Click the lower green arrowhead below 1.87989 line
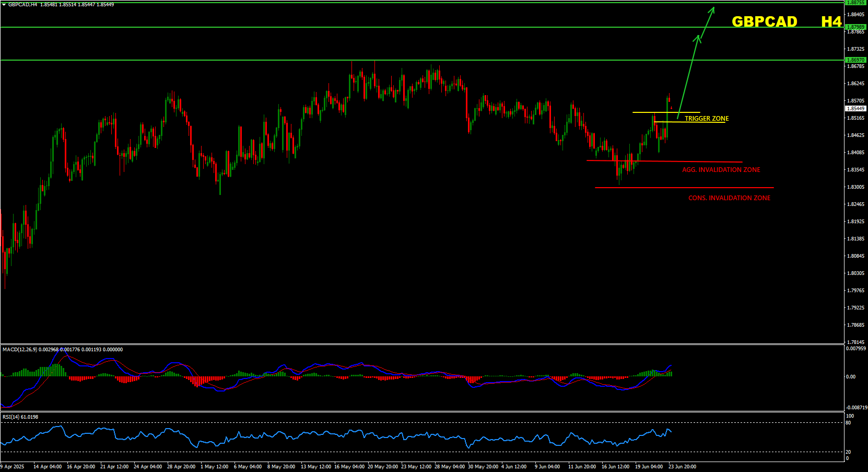Viewport: 868px width, 472px height. tap(698, 38)
